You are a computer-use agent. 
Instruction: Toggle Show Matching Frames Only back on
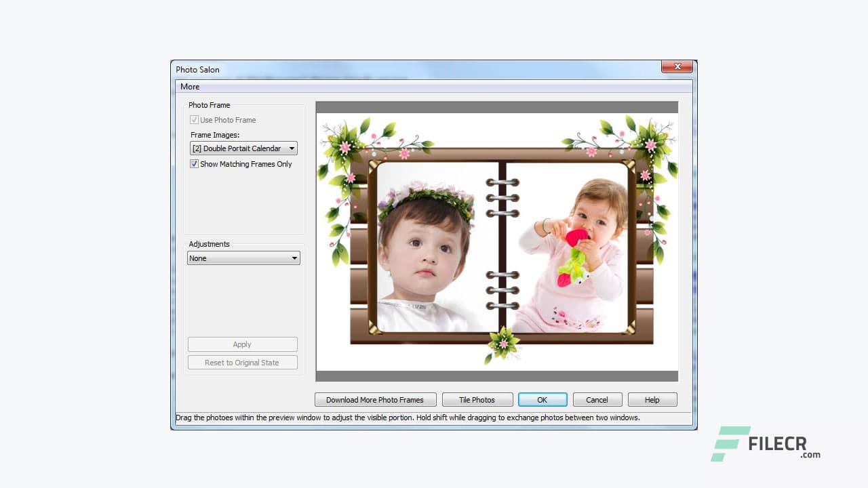[x=195, y=164]
